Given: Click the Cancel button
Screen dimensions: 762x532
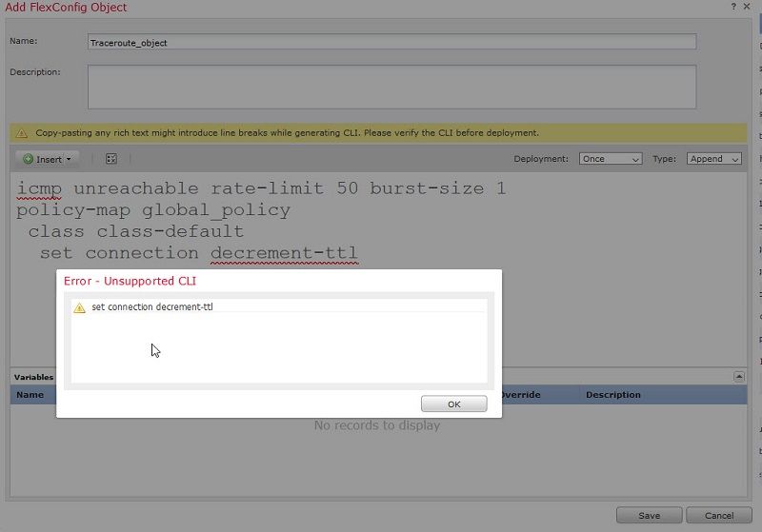Looking at the screenshot, I should pos(719,515).
